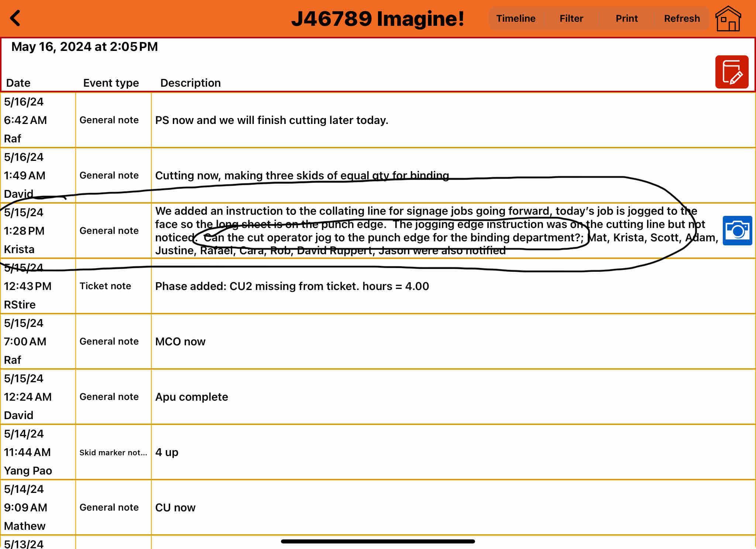Select the Date column header

18,83
